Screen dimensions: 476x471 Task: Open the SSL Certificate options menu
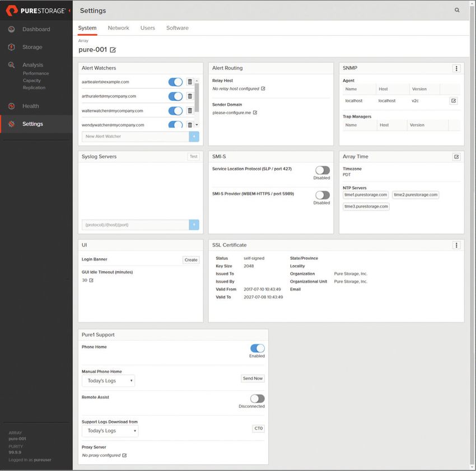tap(456, 245)
